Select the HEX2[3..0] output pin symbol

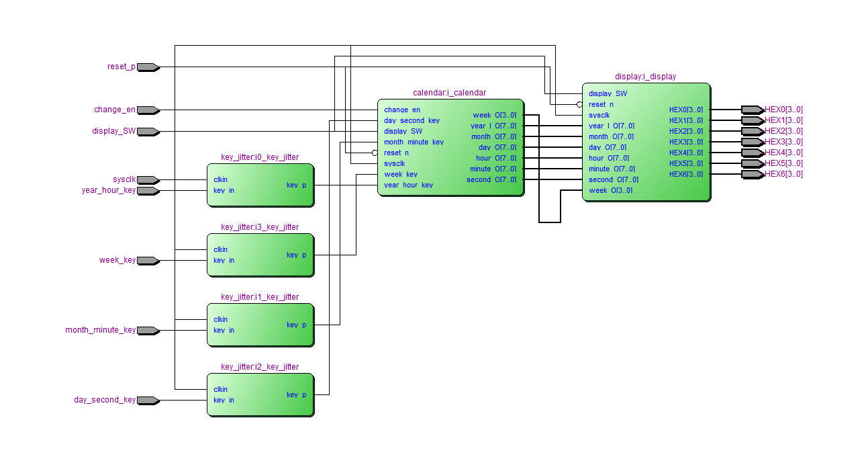coord(753,131)
